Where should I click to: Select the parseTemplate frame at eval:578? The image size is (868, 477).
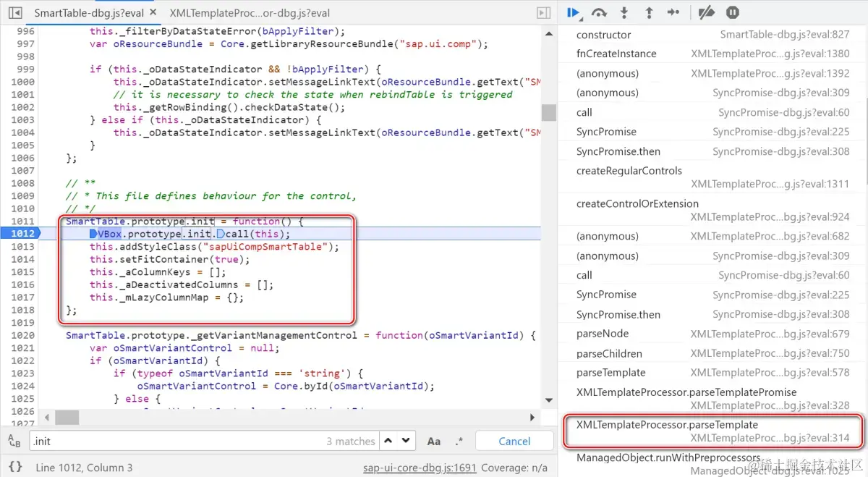(712, 373)
